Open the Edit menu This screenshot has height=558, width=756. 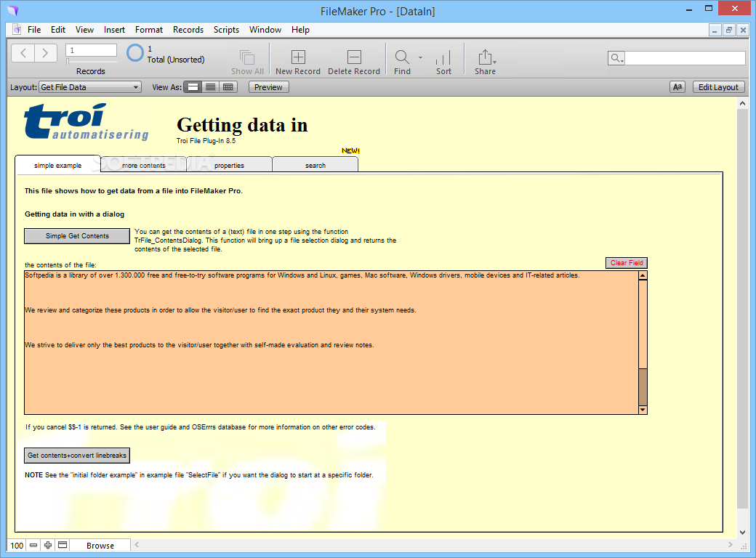pos(58,30)
